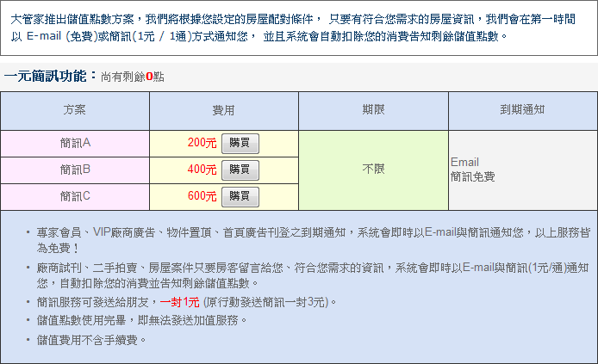This screenshot has width=598, height=364.
Task: Click the red 600元 price text
Action: click(x=202, y=196)
